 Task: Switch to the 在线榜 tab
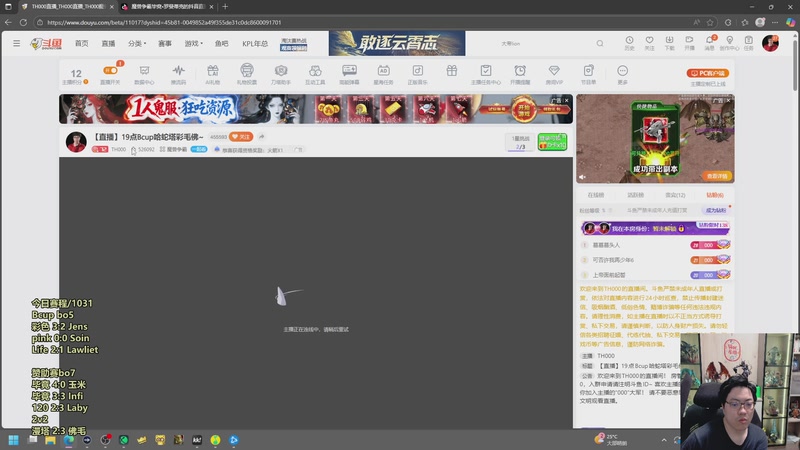(595, 195)
